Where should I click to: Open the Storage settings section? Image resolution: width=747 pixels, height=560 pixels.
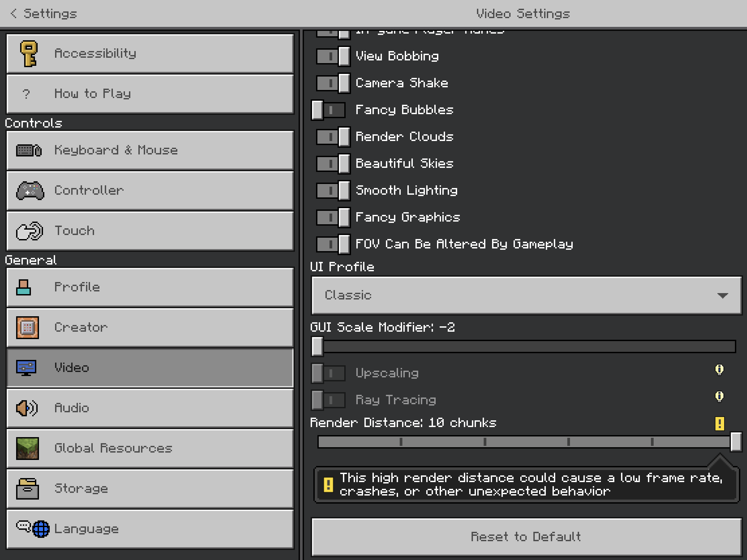click(x=149, y=488)
